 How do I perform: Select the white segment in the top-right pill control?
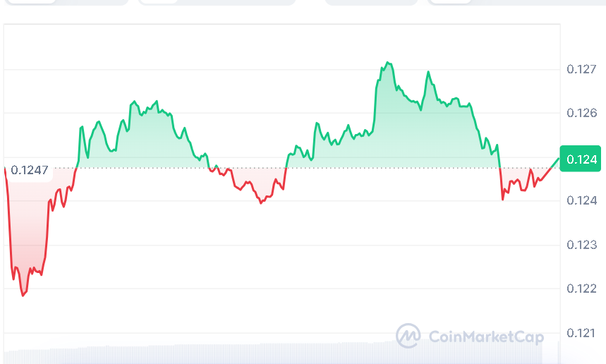coord(450,1)
